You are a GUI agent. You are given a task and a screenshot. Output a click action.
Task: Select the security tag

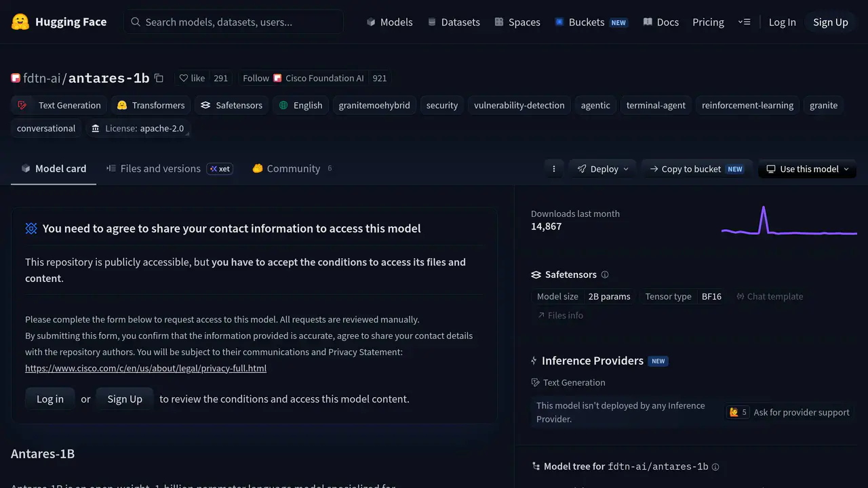442,105
